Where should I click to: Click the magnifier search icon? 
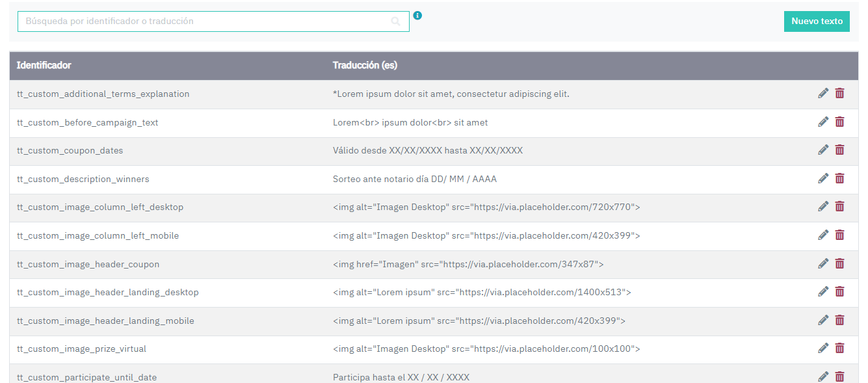395,21
